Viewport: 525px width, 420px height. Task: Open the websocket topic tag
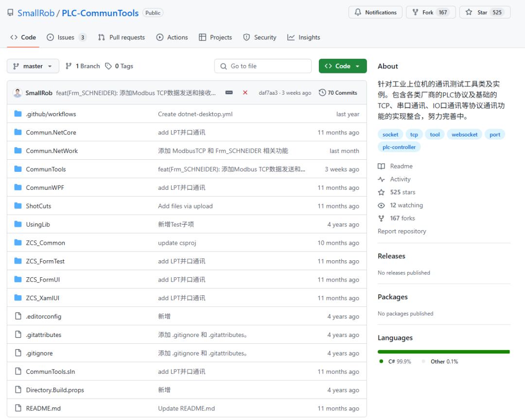pyautogui.click(x=464, y=134)
